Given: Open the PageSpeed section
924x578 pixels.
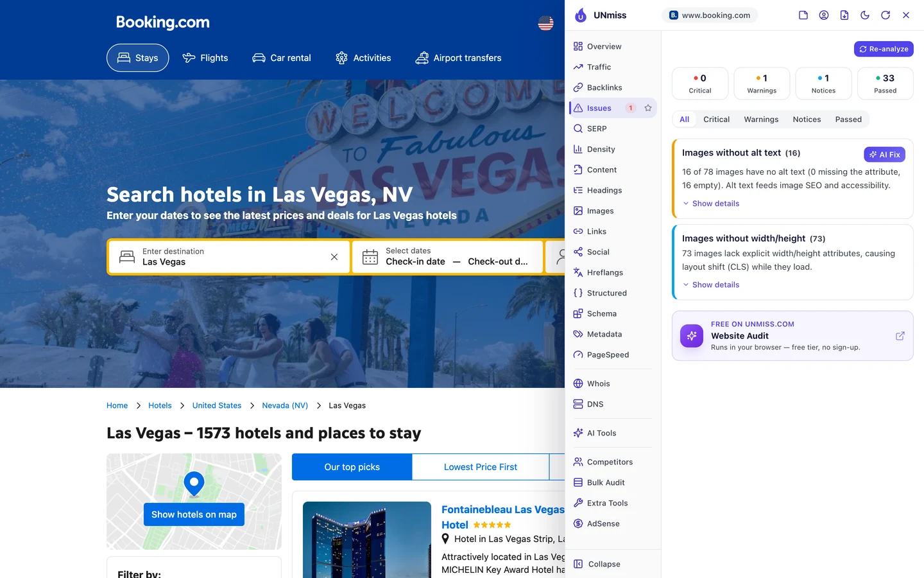Looking at the screenshot, I should pyautogui.click(x=613, y=355).
